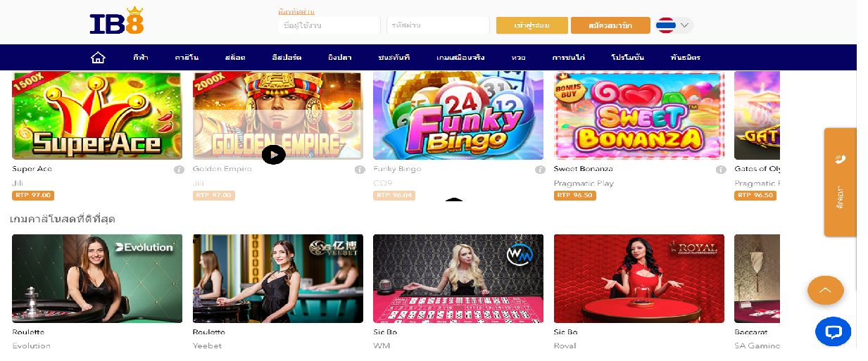Click the orange scroll-to-top arrow button

[826, 290]
